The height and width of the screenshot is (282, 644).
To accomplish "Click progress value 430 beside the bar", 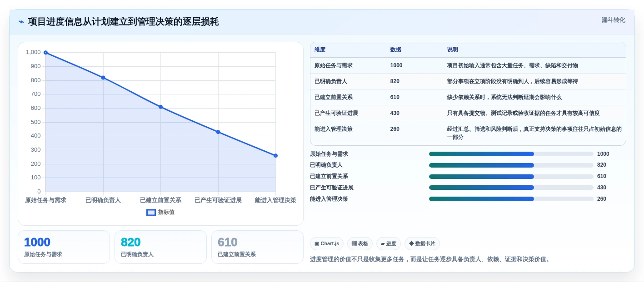I will (x=602, y=188).
